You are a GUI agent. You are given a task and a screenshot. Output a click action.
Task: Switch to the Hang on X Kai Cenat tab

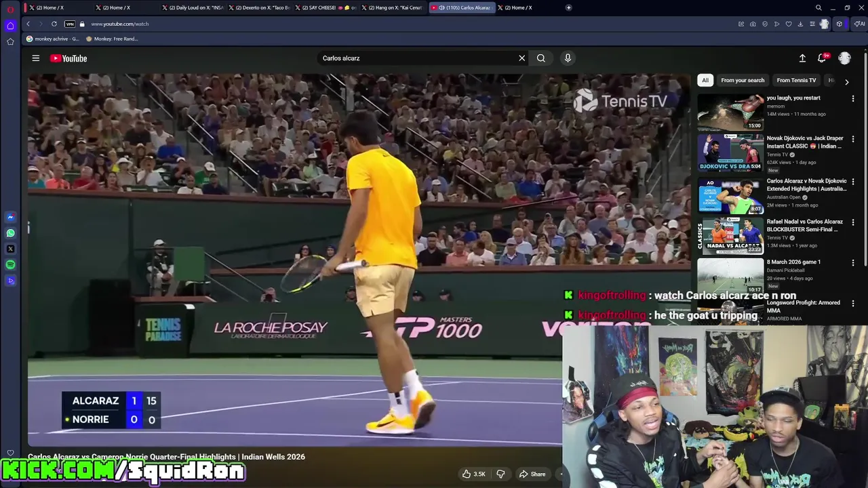pos(391,7)
